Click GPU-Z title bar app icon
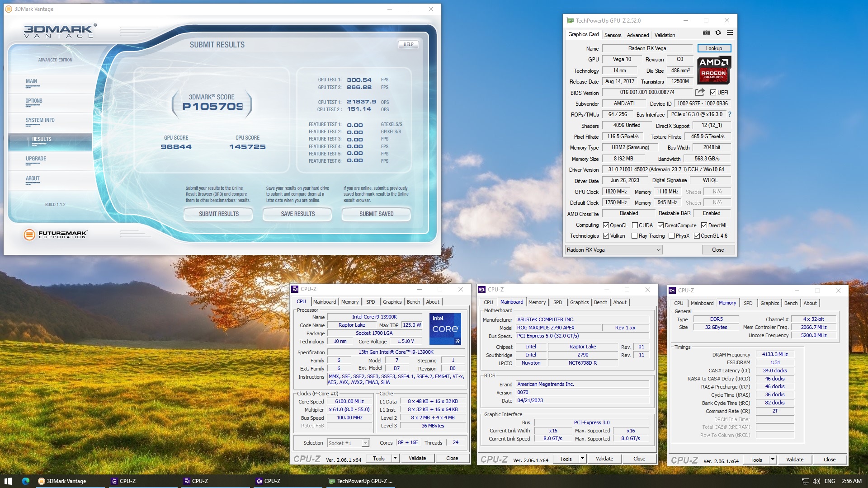Image resolution: width=868 pixels, height=488 pixels. pyautogui.click(x=570, y=20)
